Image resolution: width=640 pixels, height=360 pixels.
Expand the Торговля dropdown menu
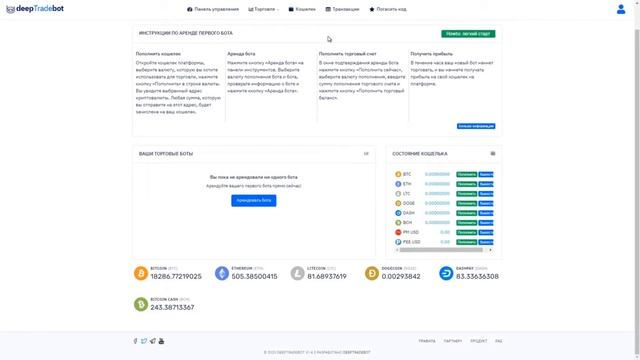[263, 9]
